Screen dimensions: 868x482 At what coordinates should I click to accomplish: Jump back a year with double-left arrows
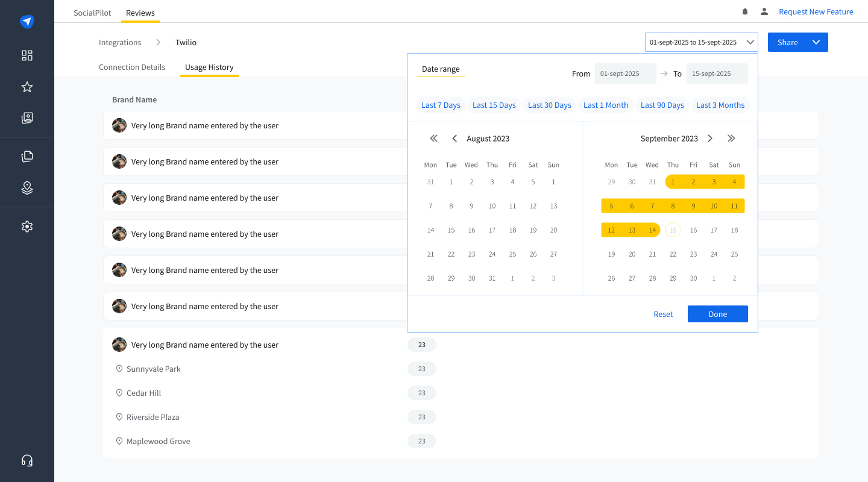(x=433, y=139)
